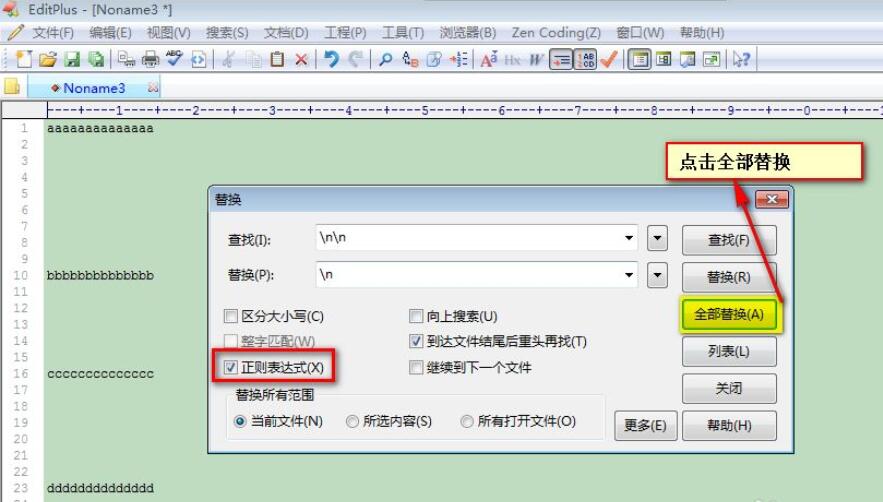Click the 更多(E) button
Viewport: 883px width, 502px height.
coord(645,425)
